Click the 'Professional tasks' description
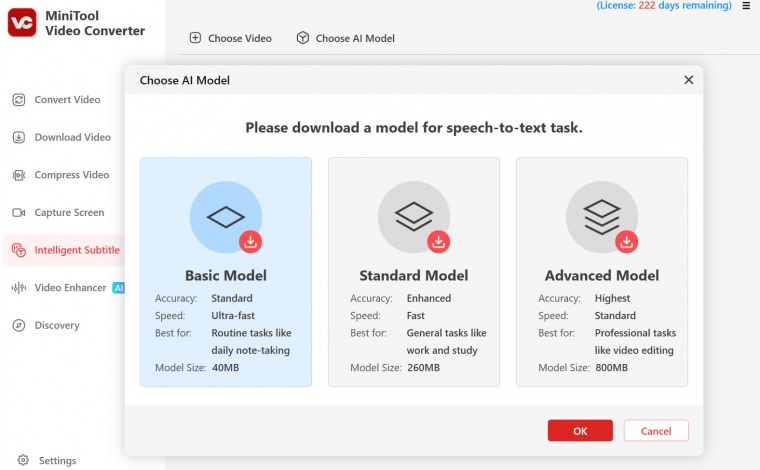The image size is (760, 470). click(x=635, y=333)
